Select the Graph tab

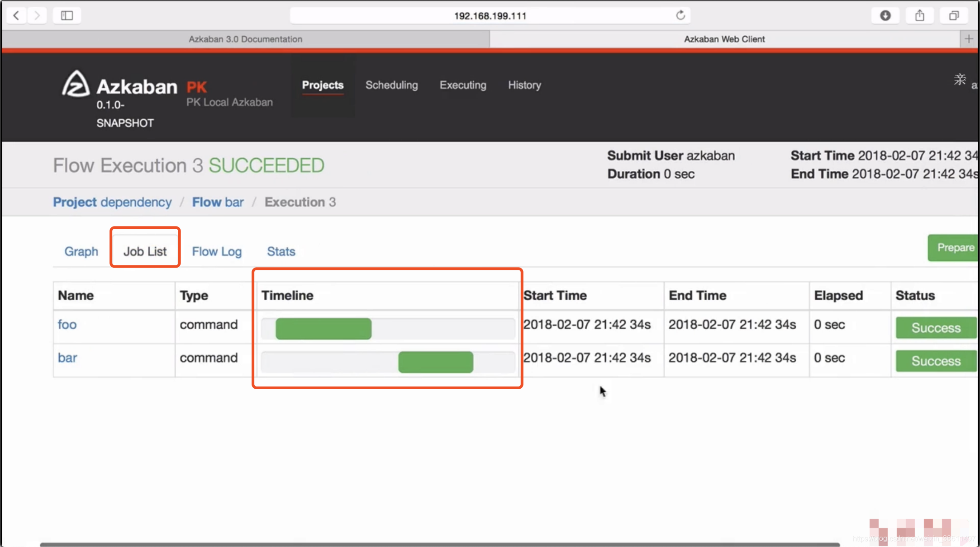[x=81, y=250]
